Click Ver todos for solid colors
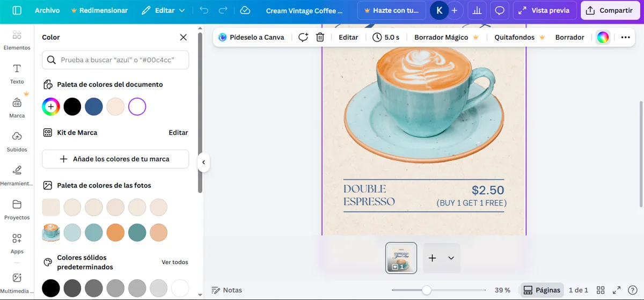 coord(175,262)
